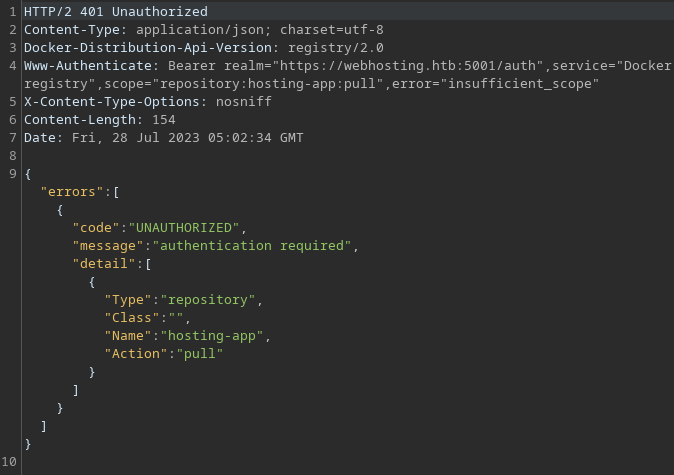Click the HTTP/2 401 Unauthorized status line
674x475 pixels.
(115, 11)
